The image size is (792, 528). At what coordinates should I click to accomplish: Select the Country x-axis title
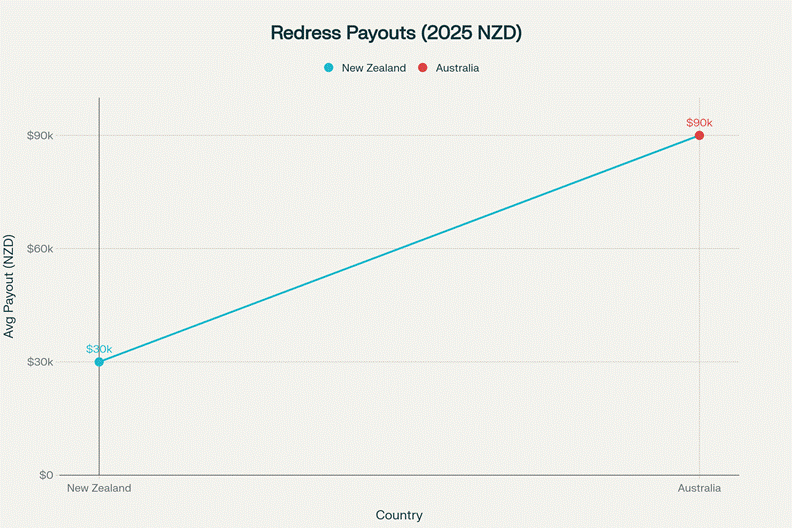click(399, 515)
